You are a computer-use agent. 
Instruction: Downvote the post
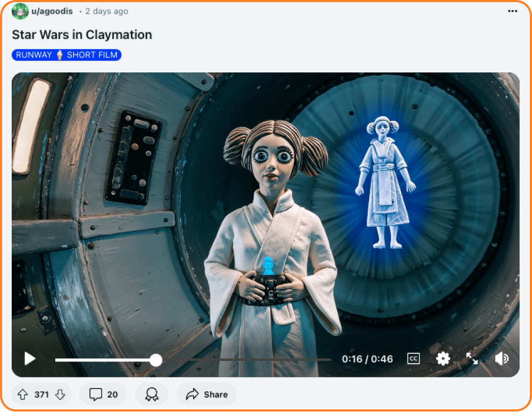61,394
